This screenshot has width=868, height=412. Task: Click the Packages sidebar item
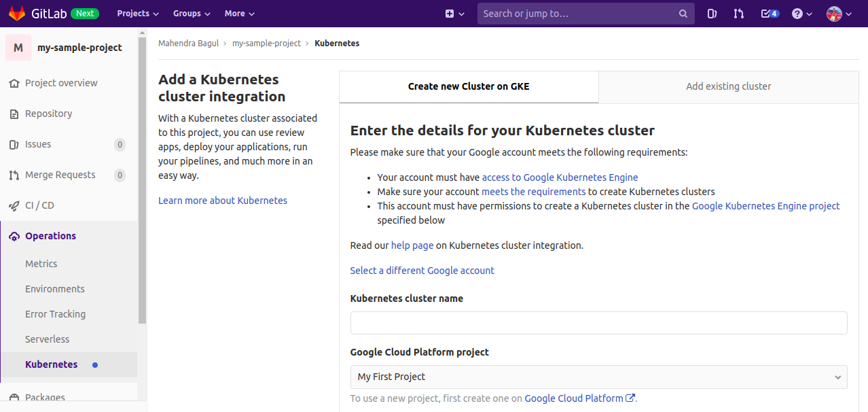pyautogui.click(x=45, y=397)
